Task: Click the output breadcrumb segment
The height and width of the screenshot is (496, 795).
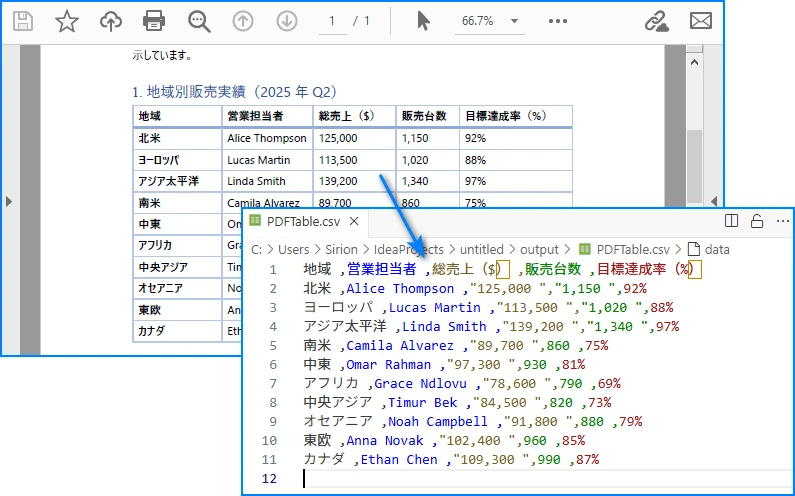Action: coord(539,250)
